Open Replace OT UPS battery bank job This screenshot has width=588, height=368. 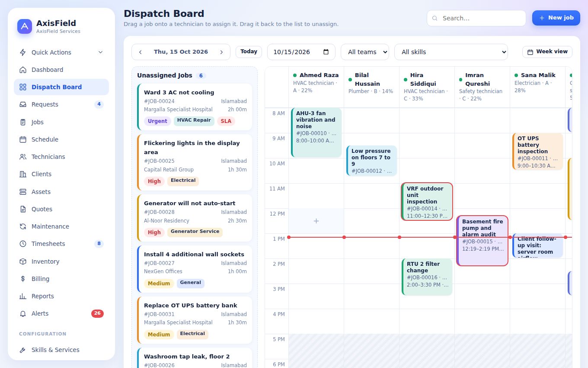[195, 320]
